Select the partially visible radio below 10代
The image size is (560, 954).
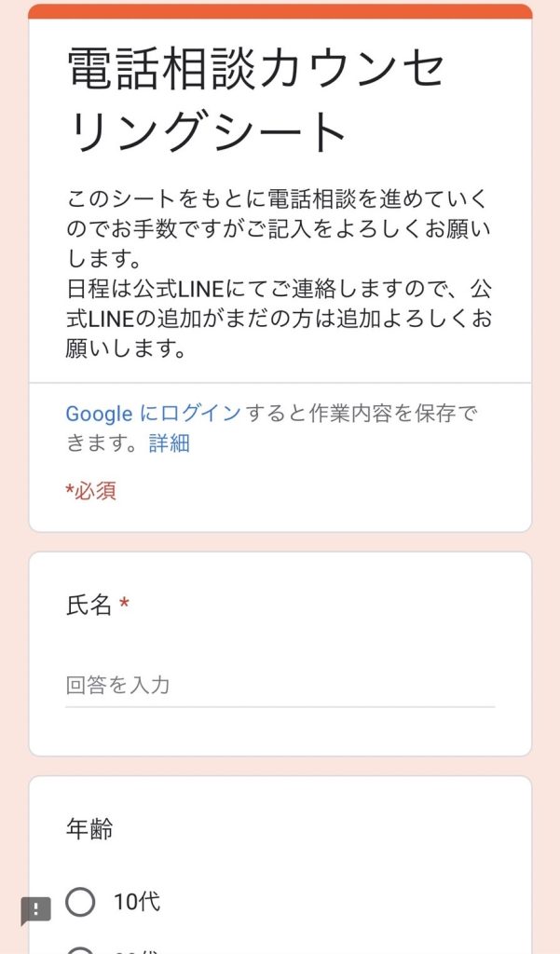click(x=80, y=948)
